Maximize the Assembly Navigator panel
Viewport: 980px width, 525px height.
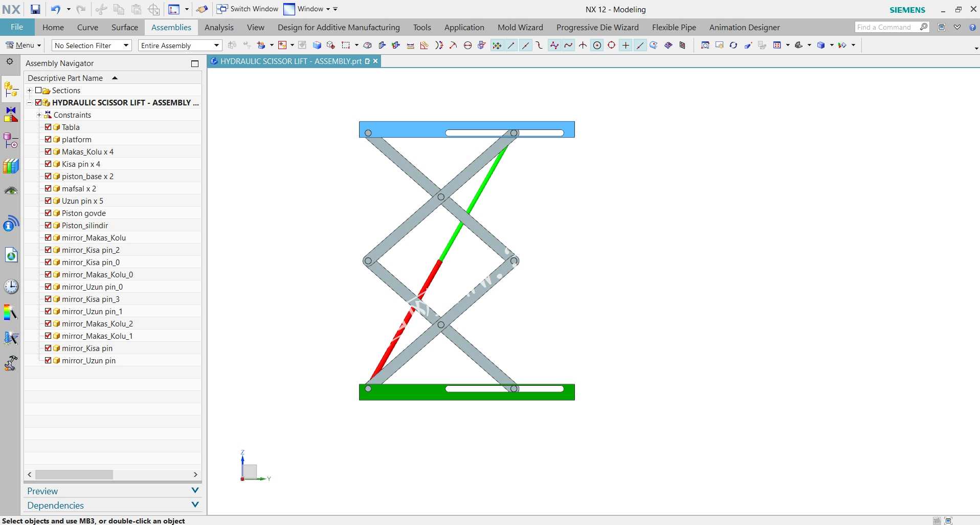coord(195,63)
